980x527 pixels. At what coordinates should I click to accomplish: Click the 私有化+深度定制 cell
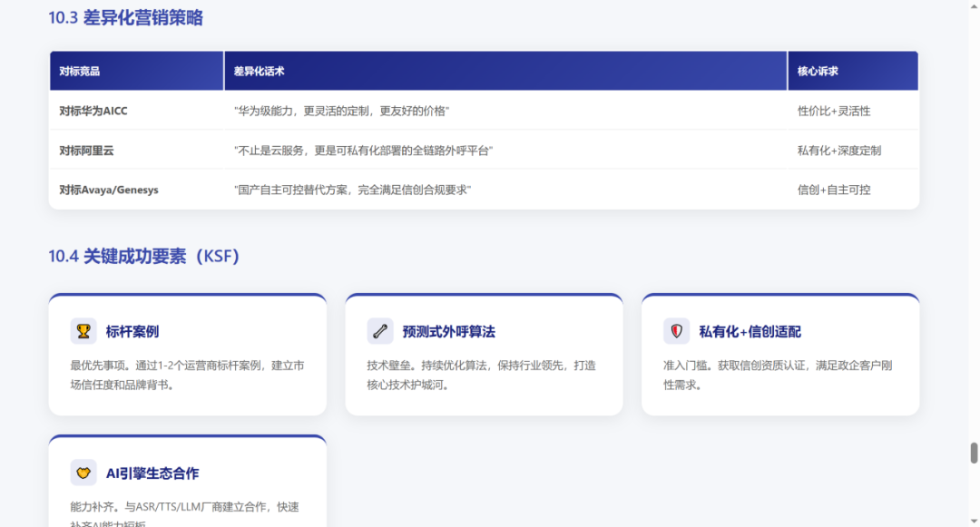tap(839, 151)
